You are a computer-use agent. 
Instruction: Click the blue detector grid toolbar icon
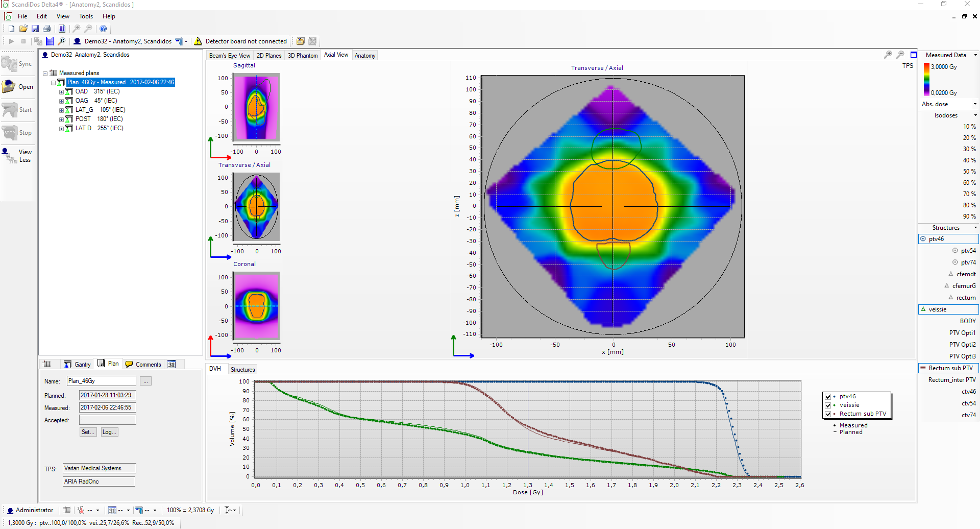click(50, 41)
